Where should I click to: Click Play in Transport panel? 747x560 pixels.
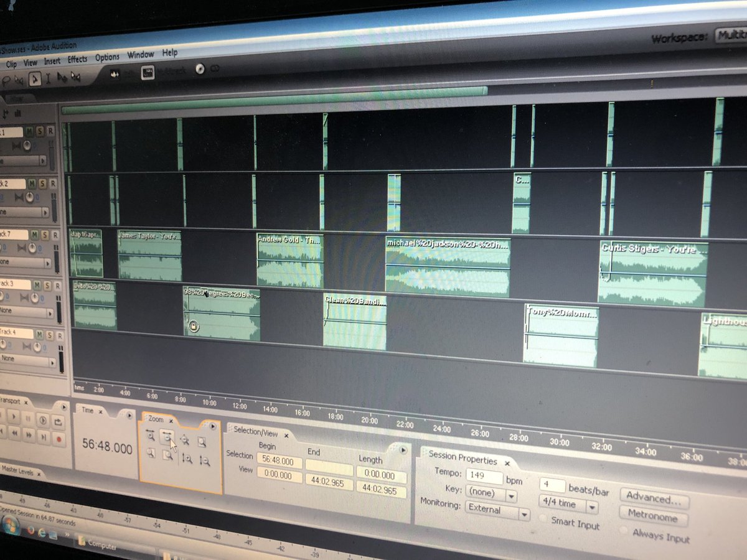14,416
